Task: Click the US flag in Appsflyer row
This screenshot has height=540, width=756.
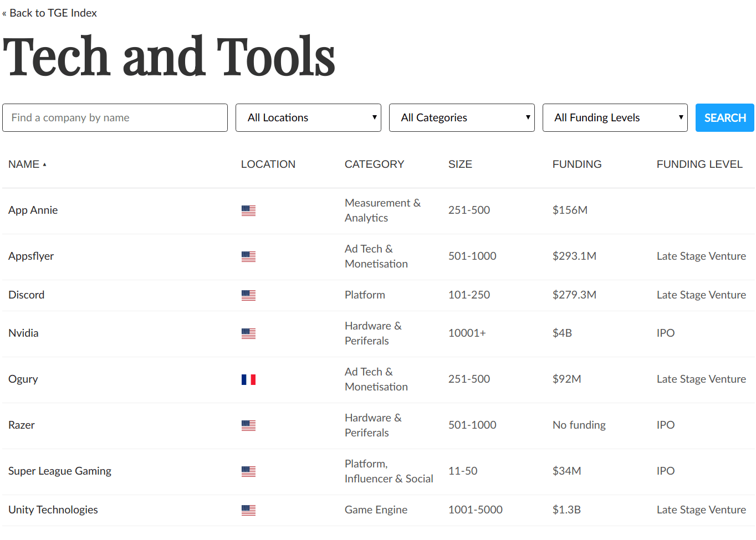Action: 248,256
